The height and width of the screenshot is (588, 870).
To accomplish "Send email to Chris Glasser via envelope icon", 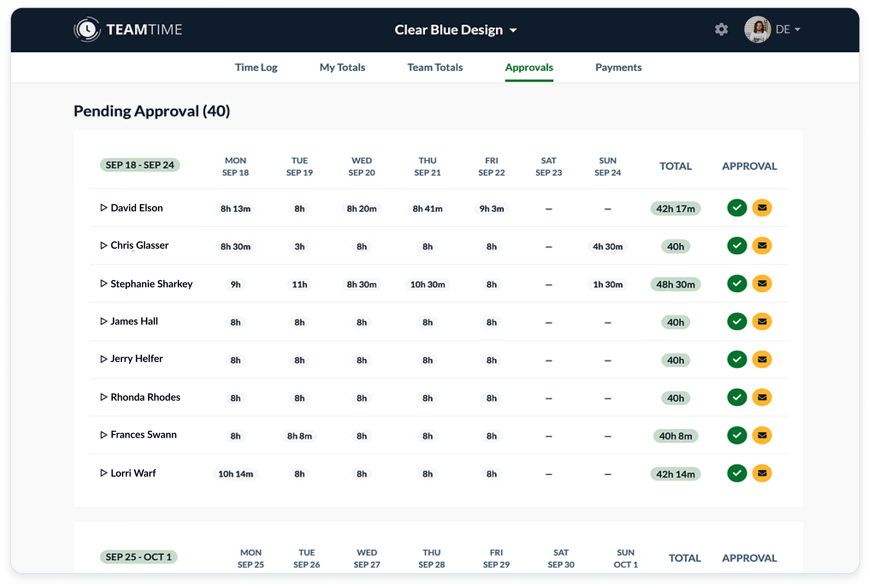I will pyautogui.click(x=762, y=246).
